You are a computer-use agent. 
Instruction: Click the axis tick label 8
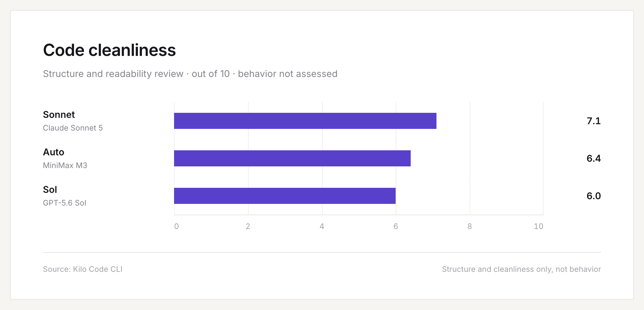click(470, 226)
